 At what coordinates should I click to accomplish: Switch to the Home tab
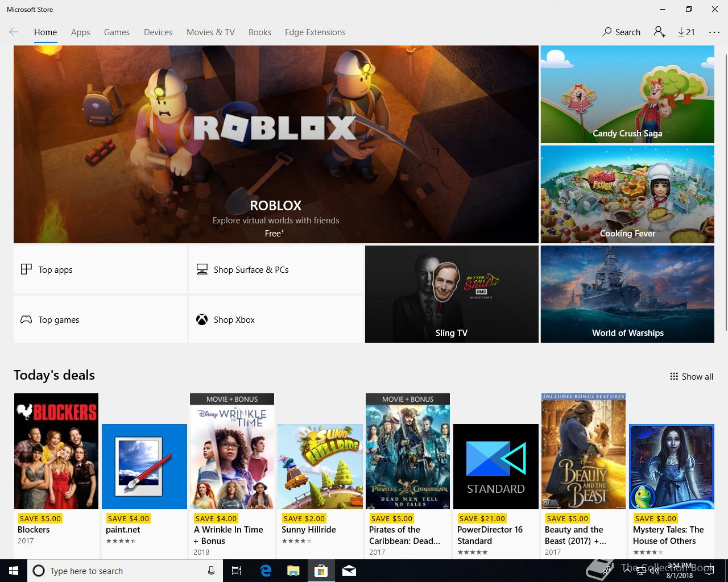(x=45, y=32)
